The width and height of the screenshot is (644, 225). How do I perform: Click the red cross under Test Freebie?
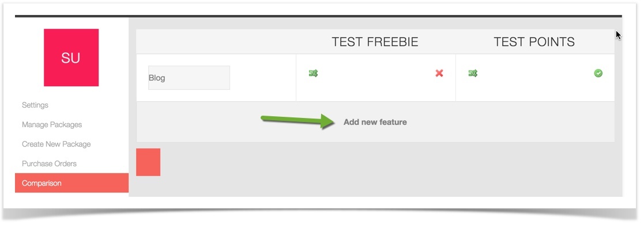click(x=439, y=73)
